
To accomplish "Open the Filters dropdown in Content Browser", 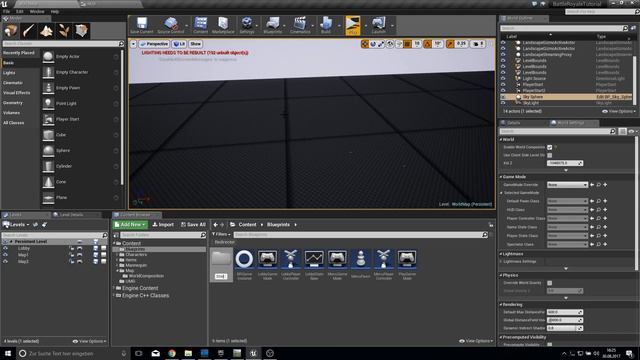I will coord(221,234).
